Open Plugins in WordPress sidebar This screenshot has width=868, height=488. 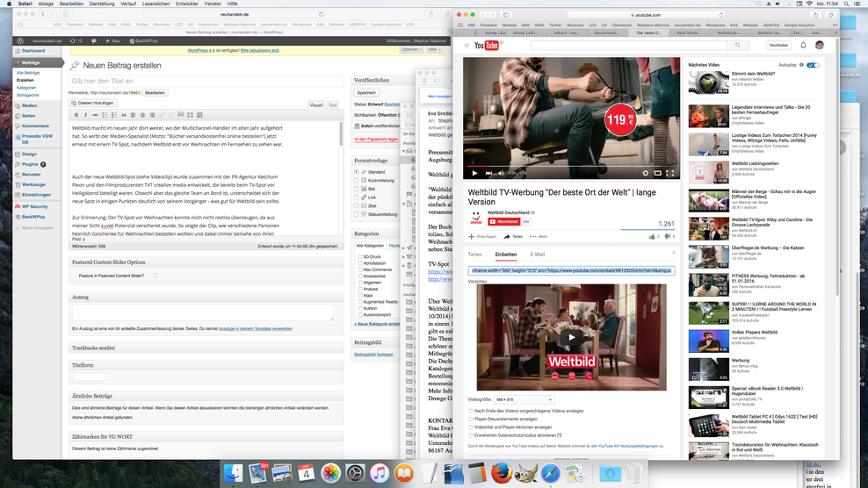click(x=30, y=164)
